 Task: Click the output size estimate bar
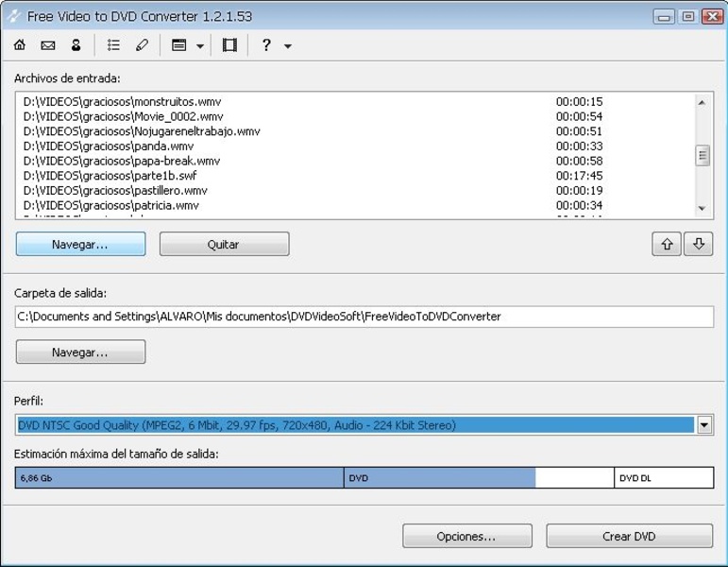364,478
